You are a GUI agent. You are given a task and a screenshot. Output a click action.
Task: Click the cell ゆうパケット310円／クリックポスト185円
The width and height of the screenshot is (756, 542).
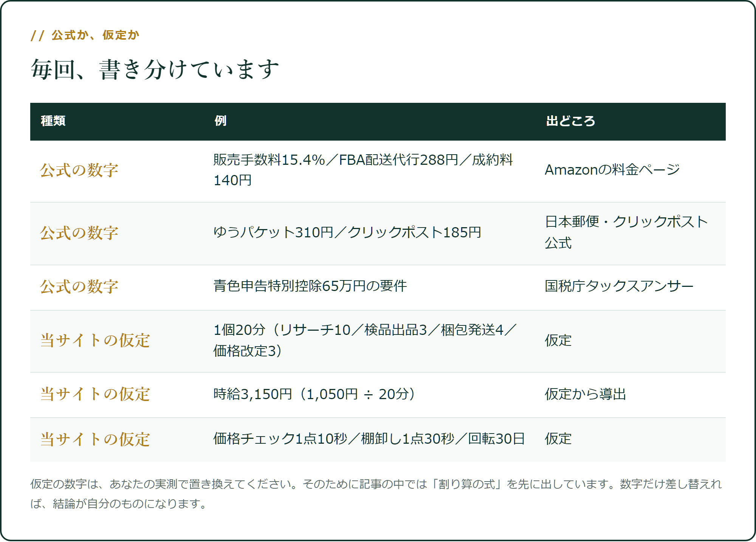coord(347,232)
